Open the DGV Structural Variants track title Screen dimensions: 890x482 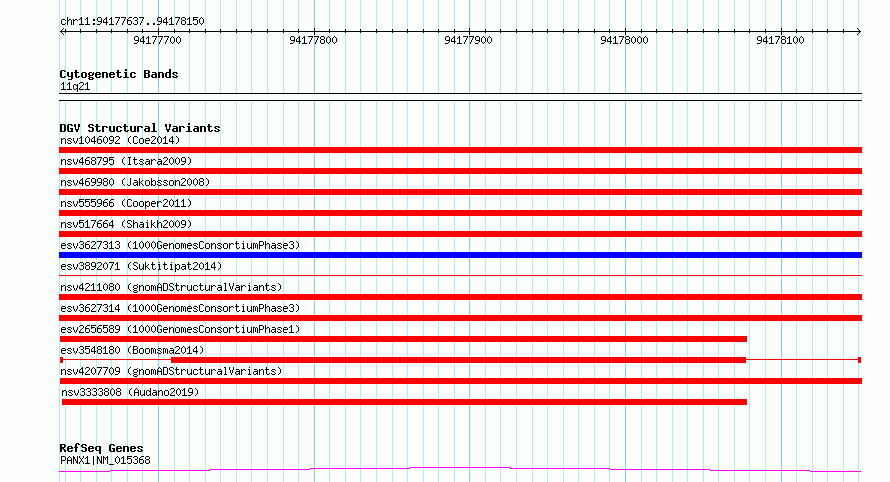[x=140, y=128]
